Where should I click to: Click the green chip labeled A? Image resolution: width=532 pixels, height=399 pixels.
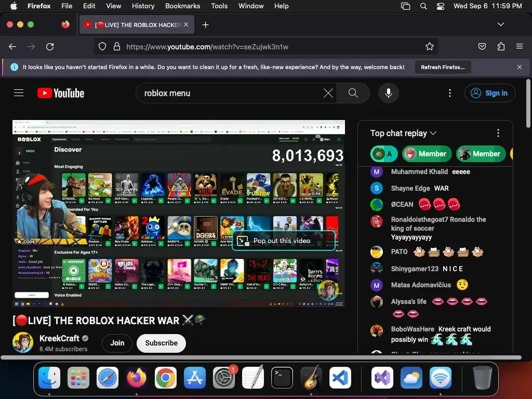click(x=384, y=154)
